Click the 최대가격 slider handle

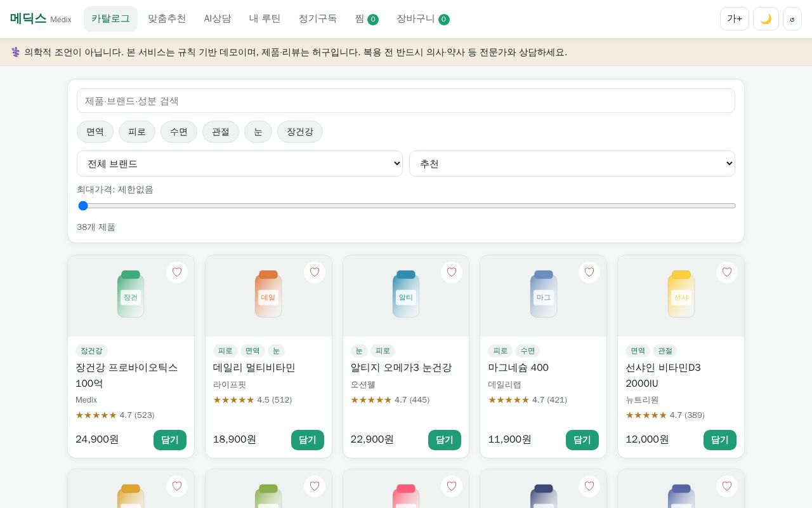[x=83, y=206]
